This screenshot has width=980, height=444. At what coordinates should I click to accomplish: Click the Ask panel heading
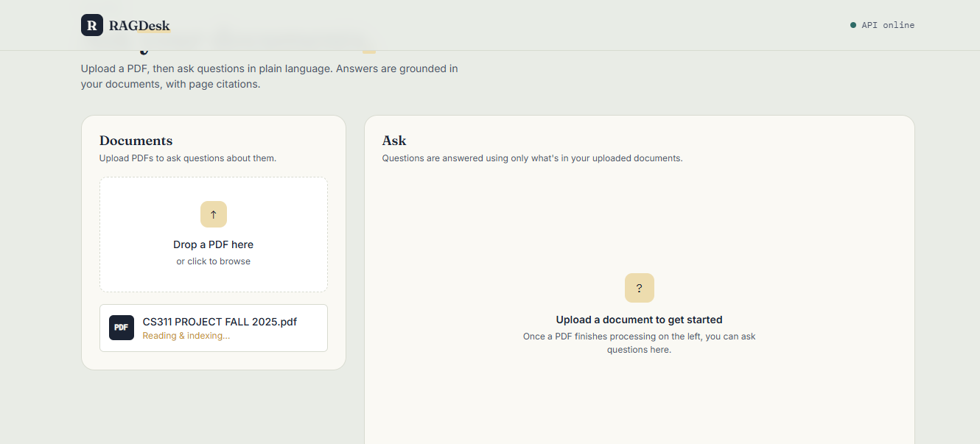(394, 141)
